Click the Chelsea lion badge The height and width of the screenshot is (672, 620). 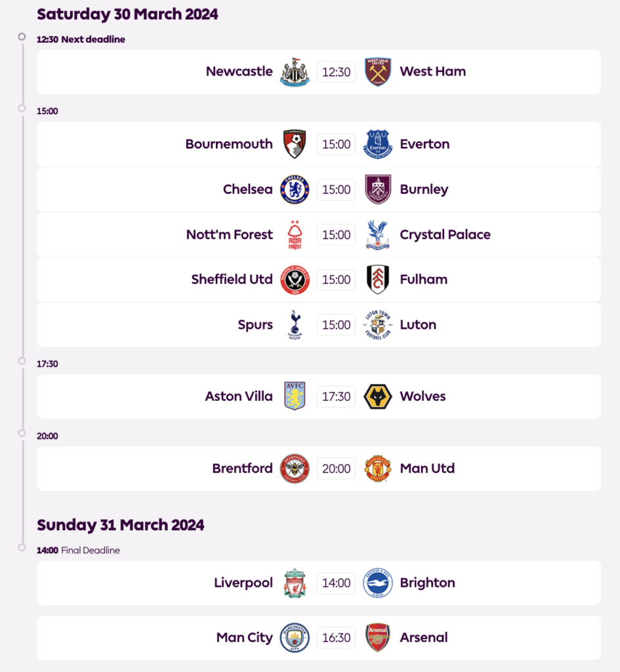coord(295,190)
